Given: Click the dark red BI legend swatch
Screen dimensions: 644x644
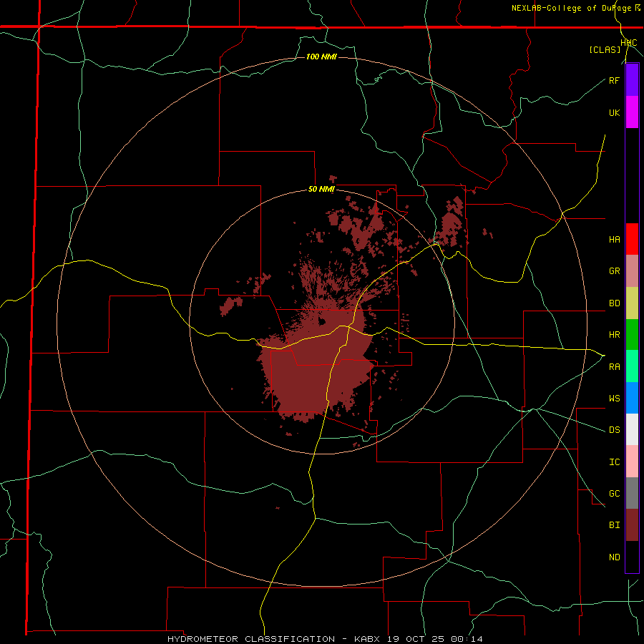Looking at the screenshot, I should coord(632,525).
